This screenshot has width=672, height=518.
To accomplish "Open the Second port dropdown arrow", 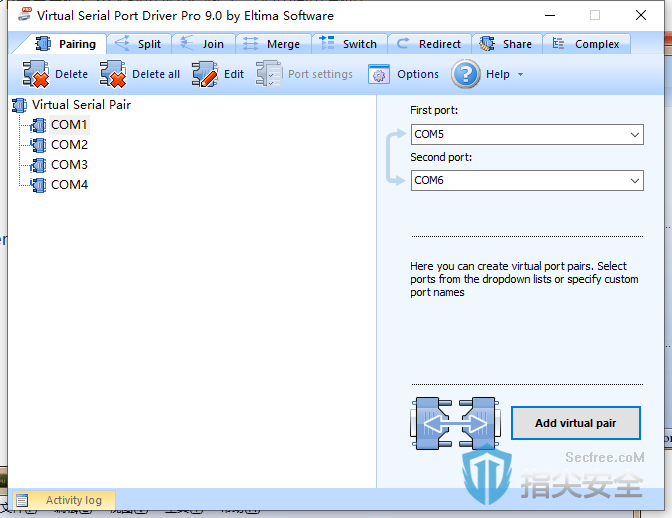I will [635, 180].
